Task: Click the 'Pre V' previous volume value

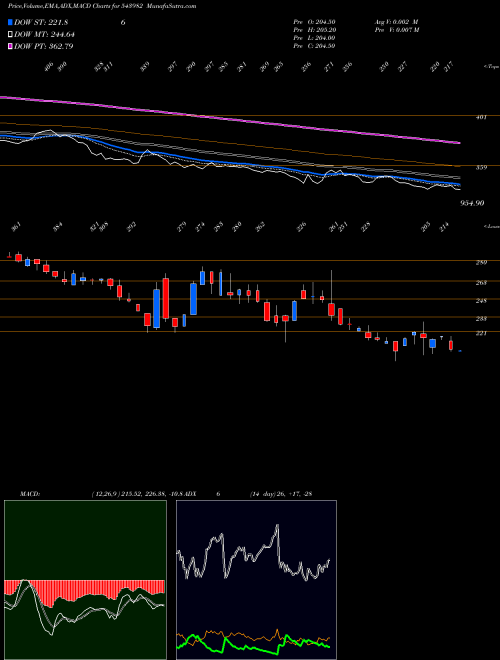Action: (x=396, y=30)
